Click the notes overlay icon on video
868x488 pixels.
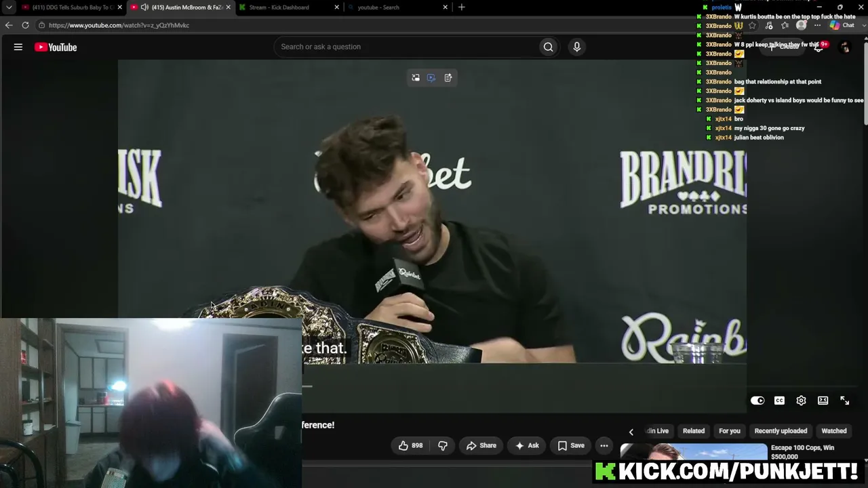(x=448, y=78)
